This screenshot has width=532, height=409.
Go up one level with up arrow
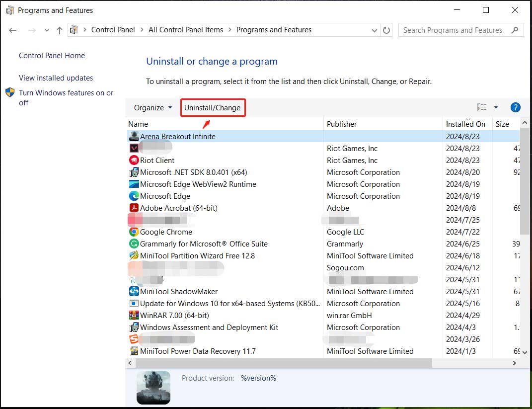[60, 30]
